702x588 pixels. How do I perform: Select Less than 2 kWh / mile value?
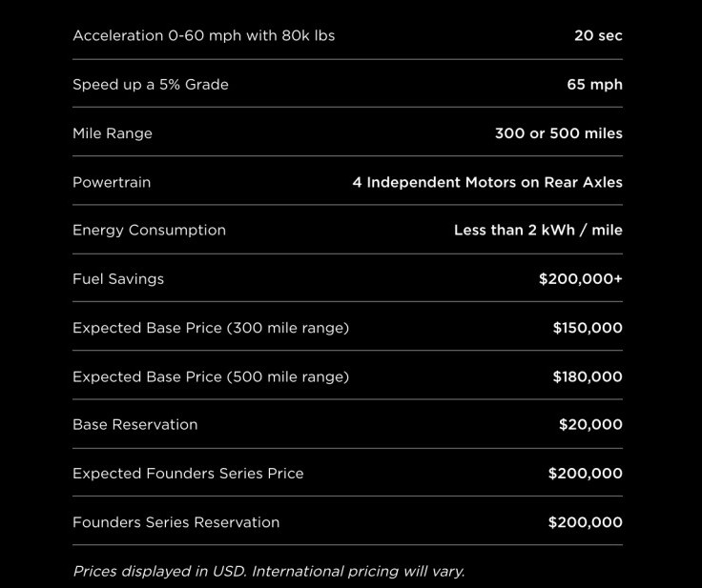click(x=538, y=230)
